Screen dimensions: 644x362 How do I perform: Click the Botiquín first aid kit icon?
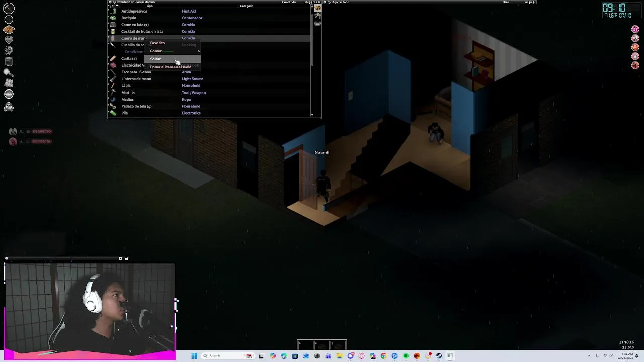click(113, 18)
